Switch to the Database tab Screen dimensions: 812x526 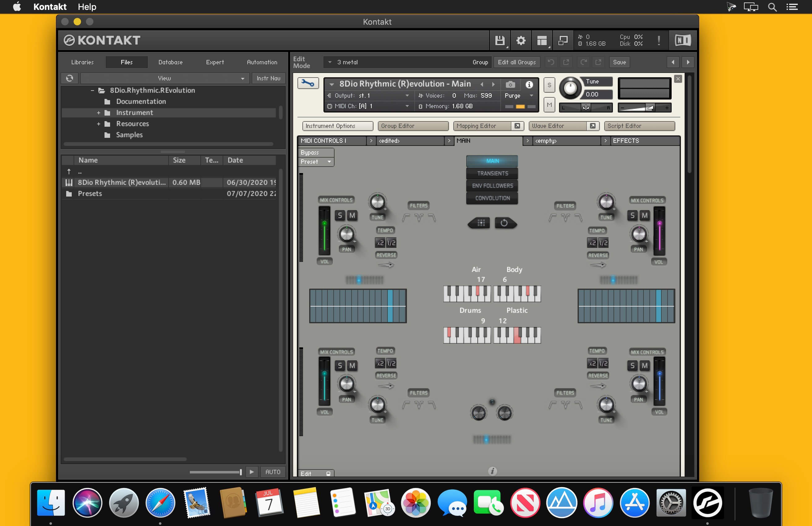tap(170, 62)
